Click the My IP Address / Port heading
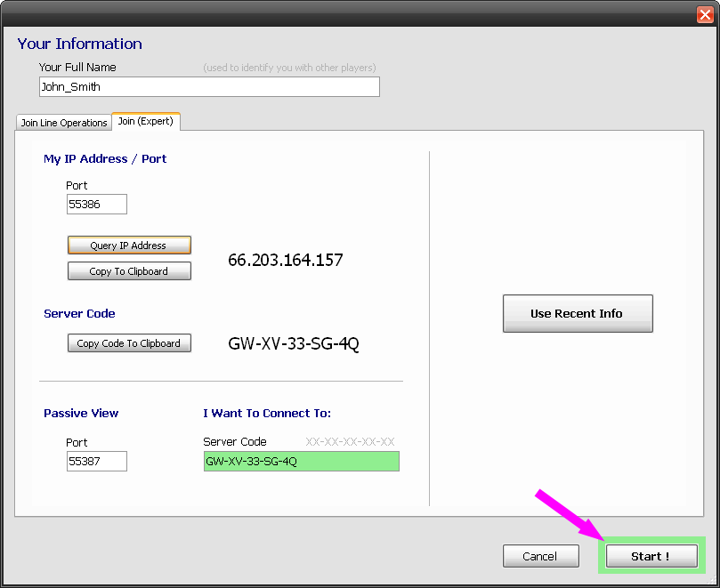Image resolution: width=720 pixels, height=588 pixels. (x=105, y=159)
